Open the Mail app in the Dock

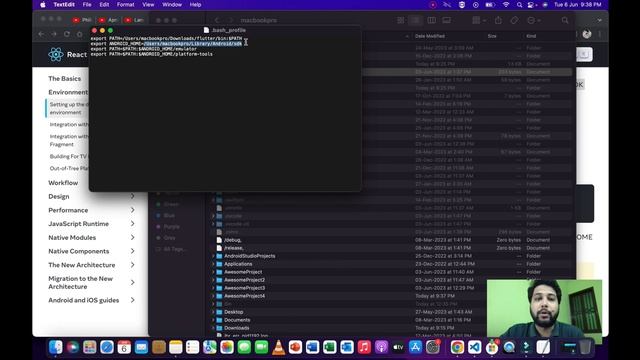(141, 347)
